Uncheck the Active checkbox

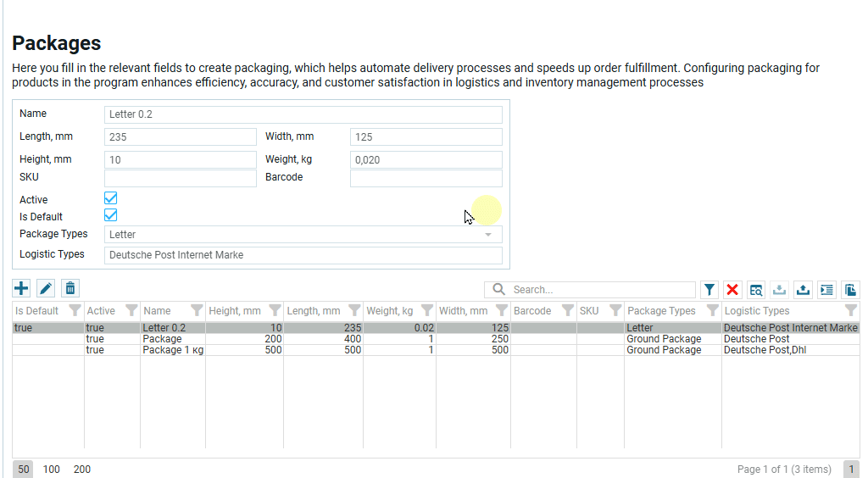click(110, 198)
